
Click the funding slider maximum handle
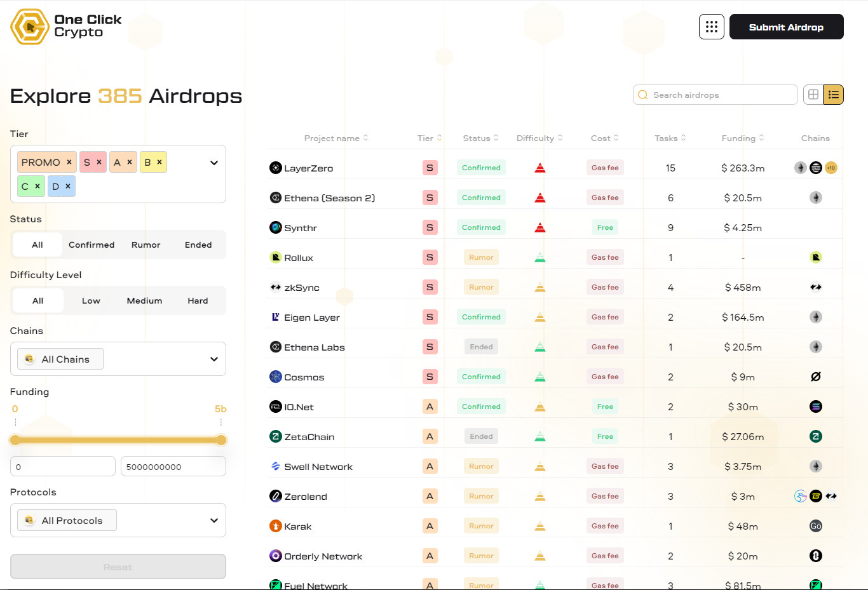221,440
